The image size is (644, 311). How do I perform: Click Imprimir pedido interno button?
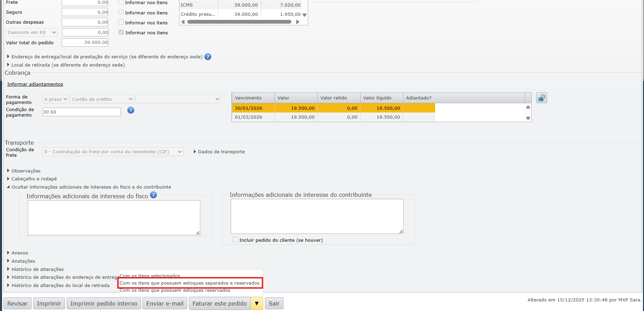104,303
